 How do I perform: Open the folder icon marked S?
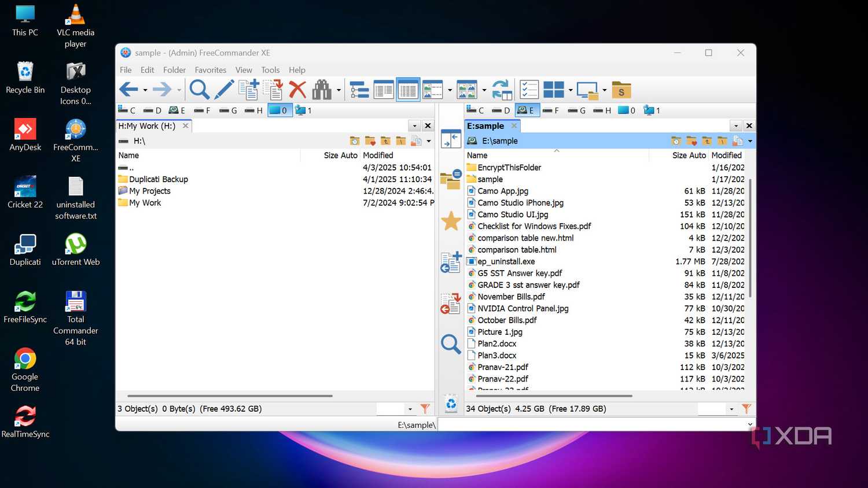621,90
